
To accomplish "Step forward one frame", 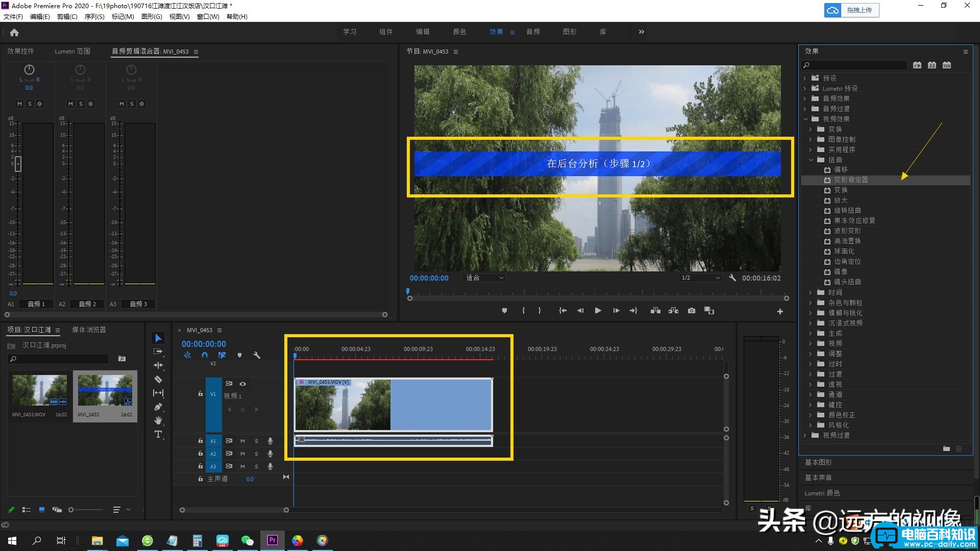I will tap(616, 311).
